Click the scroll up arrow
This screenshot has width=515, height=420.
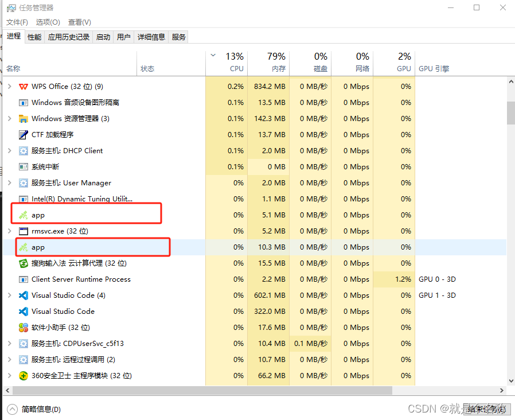click(x=511, y=81)
